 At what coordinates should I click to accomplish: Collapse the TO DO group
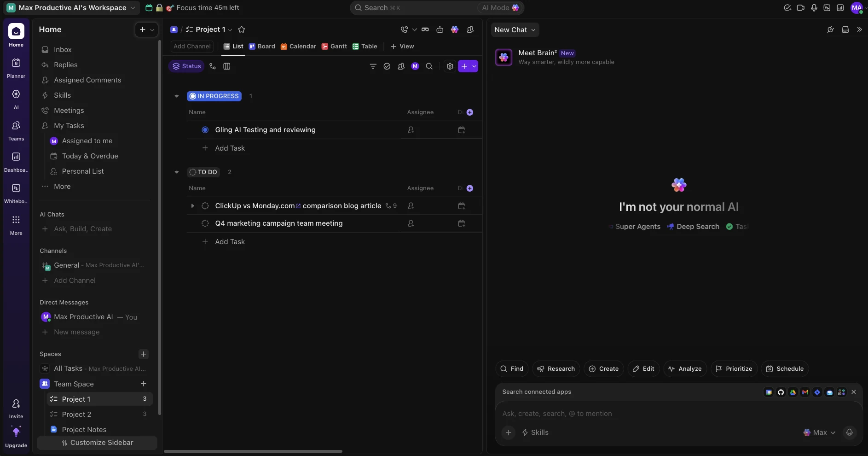[177, 172]
